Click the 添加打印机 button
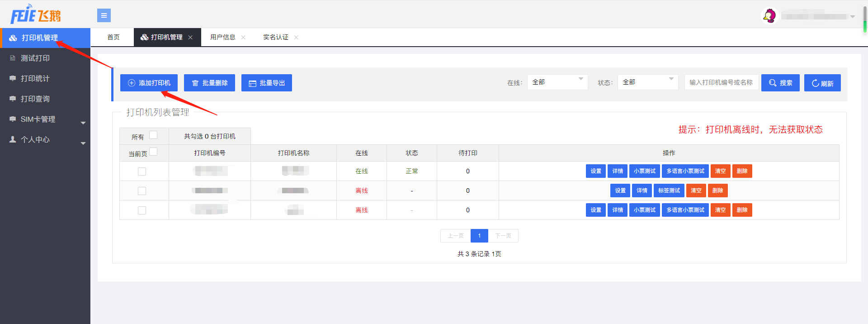 149,83
